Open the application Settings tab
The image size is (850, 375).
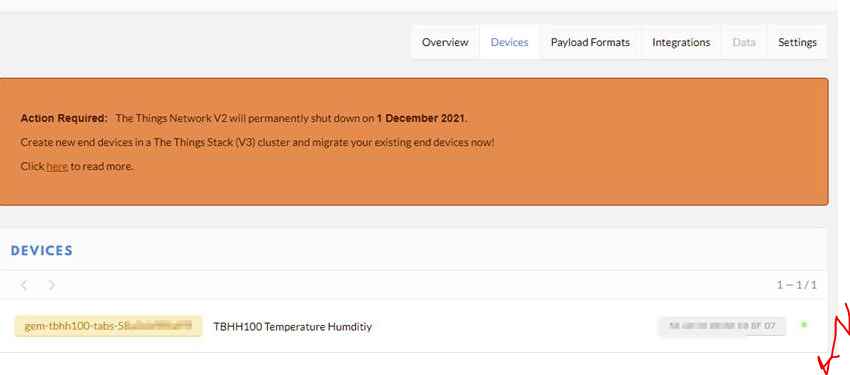(x=797, y=42)
